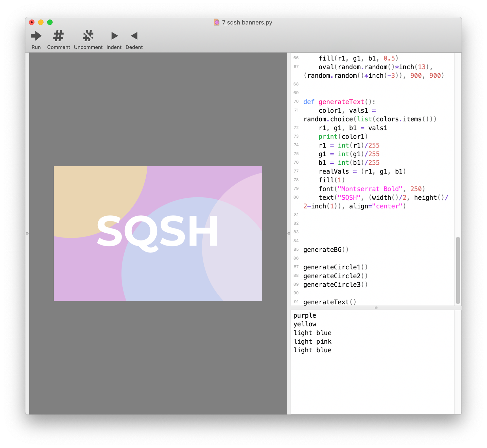Click the Comment hash icon

pos(58,36)
